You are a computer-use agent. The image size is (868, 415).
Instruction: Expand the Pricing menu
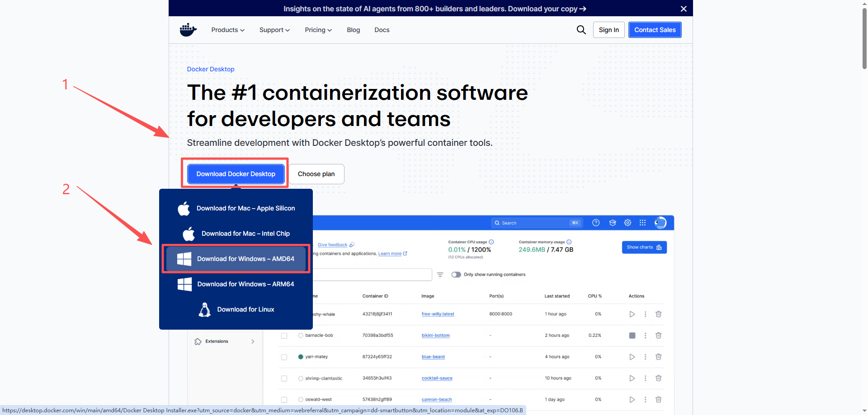(318, 30)
